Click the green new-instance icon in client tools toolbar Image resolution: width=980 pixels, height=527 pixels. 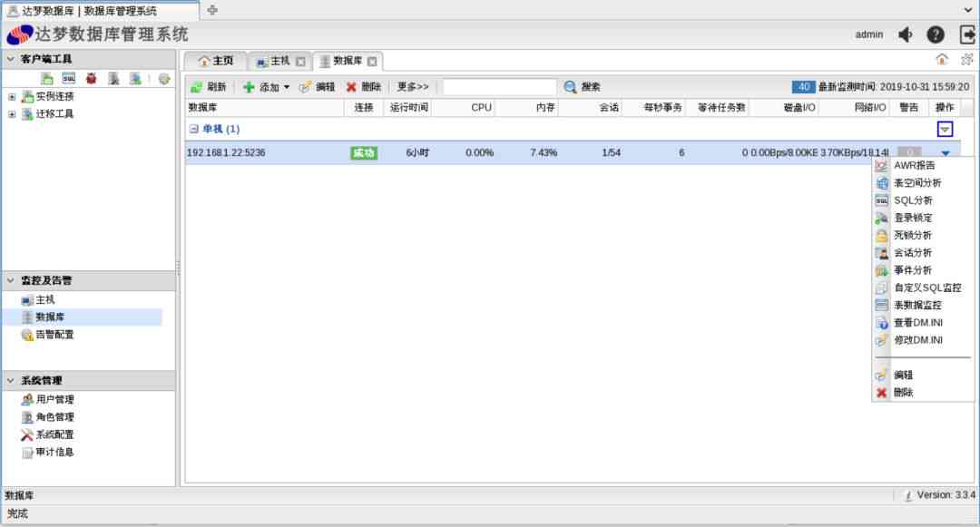47,79
